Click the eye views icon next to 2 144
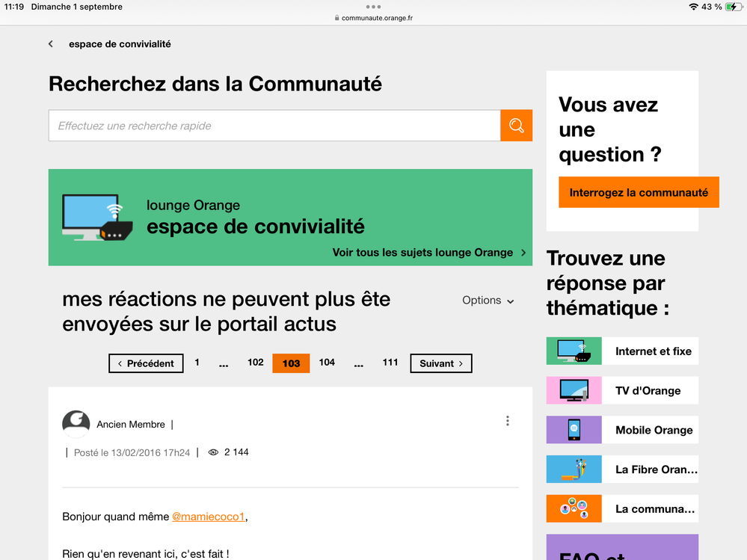This screenshot has height=560, width=747. (x=213, y=452)
